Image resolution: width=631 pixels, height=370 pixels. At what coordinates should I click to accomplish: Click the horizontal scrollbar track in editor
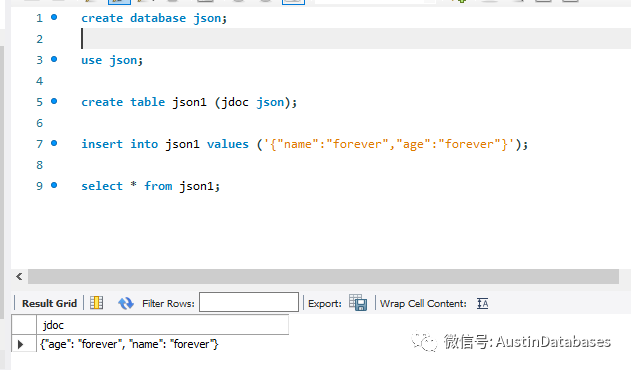[x=323, y=277]
